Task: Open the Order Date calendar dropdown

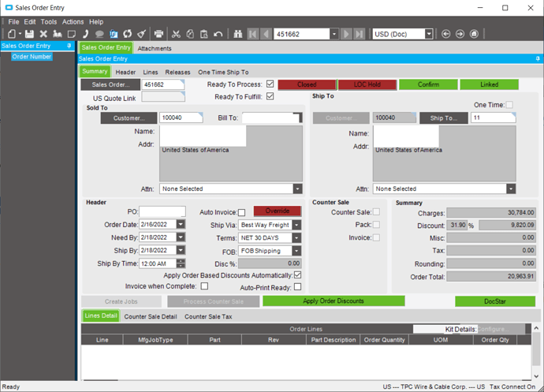Action: [181, 224]
